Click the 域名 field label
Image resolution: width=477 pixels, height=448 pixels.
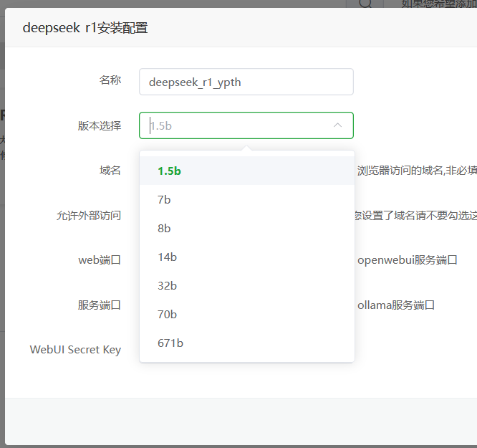coord(110,171)
